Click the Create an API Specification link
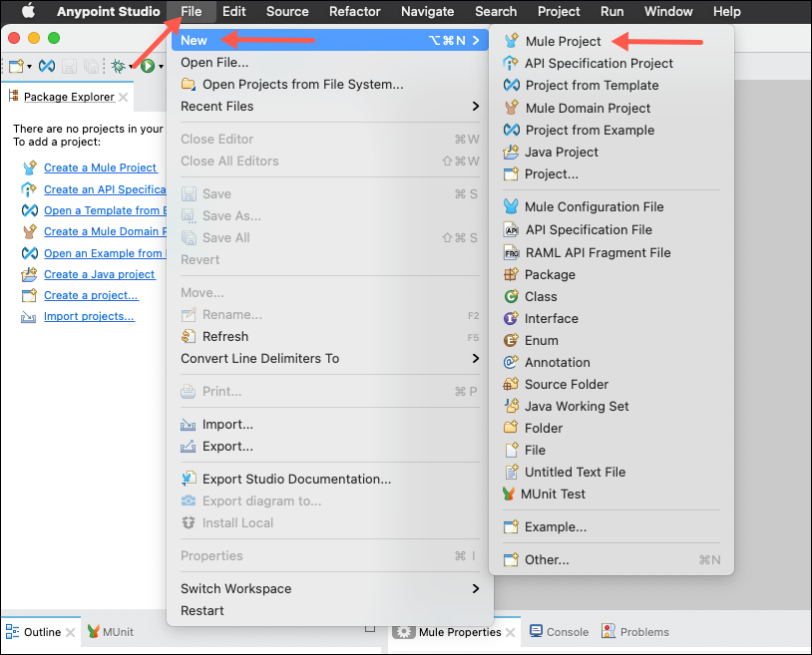The height and width of the screenshot is (655, 812). pos(105,189)
